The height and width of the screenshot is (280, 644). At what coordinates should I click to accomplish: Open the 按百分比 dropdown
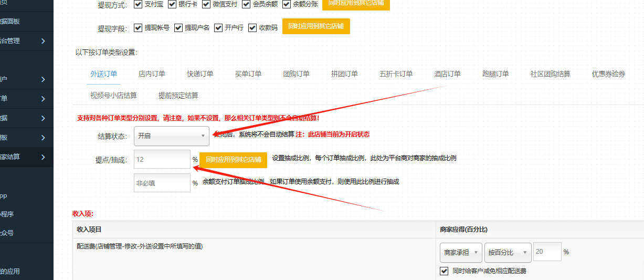coord(508,252)
